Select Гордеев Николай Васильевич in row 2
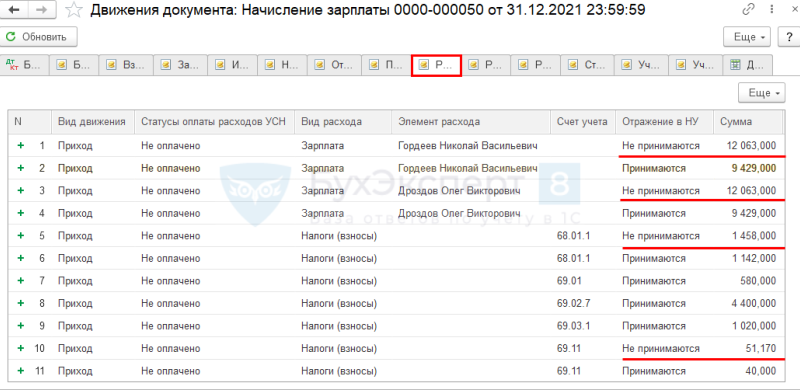The image size is (800, 390). pos(468,168)
